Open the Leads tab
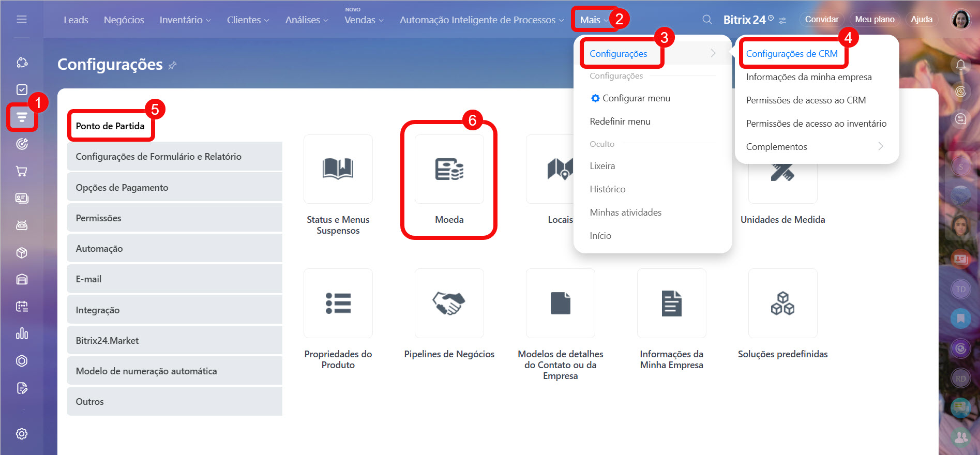Screen dimensions: 980x455 coord(76,20)
